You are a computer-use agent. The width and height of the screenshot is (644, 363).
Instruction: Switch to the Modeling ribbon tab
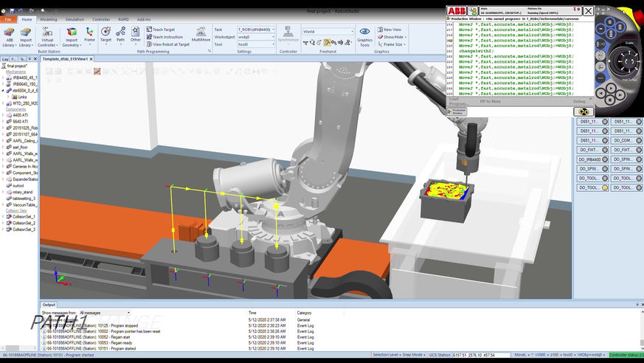click(49, 19)
